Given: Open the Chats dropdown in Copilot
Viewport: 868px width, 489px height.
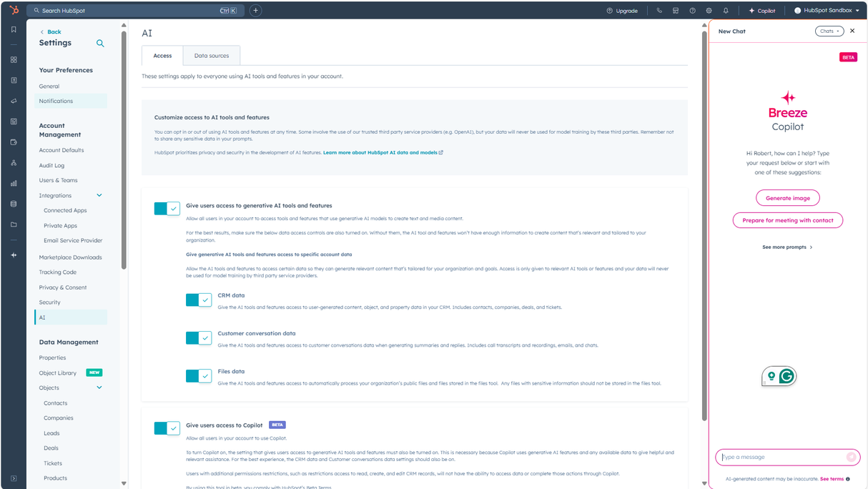Looking at the screenshot, I should pyautogui.click(x=829, y=31).
